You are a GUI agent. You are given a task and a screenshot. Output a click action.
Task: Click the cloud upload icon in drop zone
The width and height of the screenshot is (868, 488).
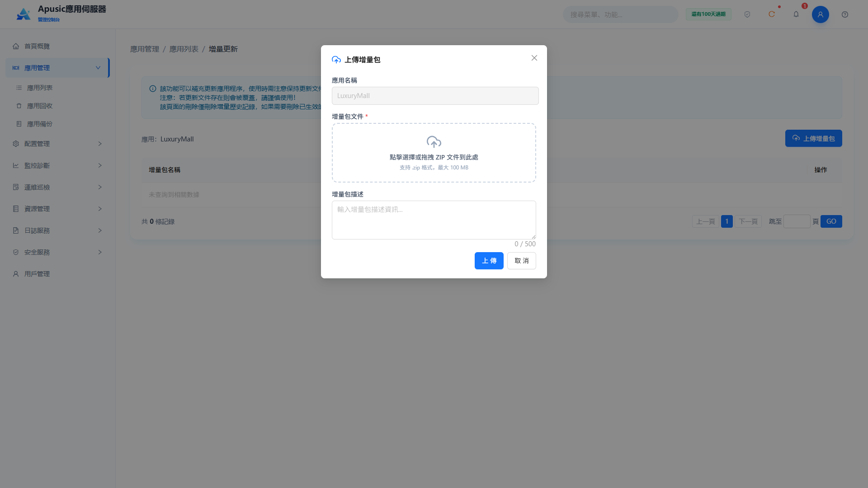[x=434, y=142]
